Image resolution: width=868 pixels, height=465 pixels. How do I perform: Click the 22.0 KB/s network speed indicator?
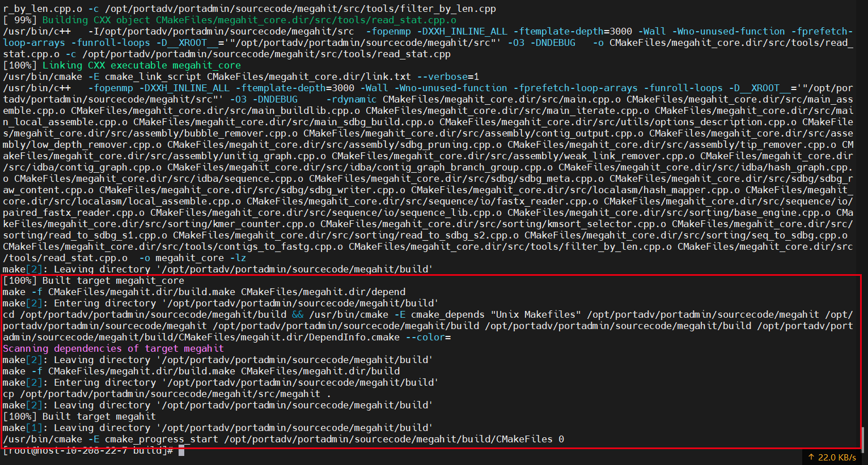click(832, 457)
